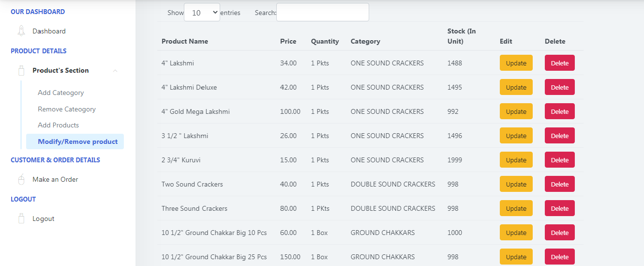This screenshot has height=266, width=644.
Task: Delete the 2 3/4" Kuruvi product
Action: click(x=559, y=160)
